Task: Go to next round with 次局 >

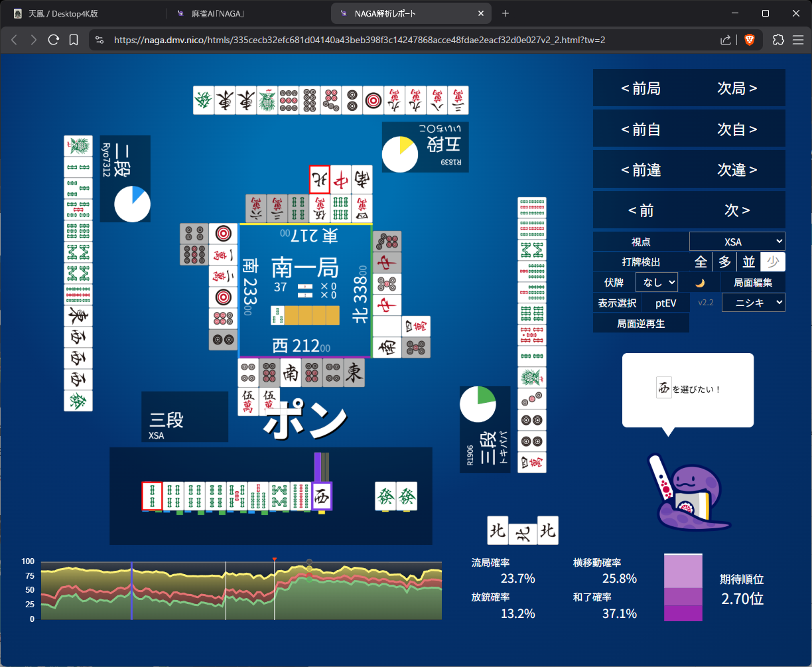Action: [x=737, y=88]
